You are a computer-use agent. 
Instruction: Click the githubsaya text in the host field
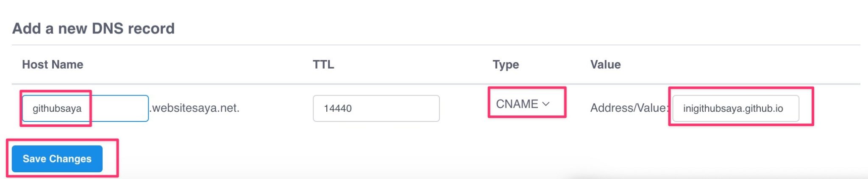57,108
